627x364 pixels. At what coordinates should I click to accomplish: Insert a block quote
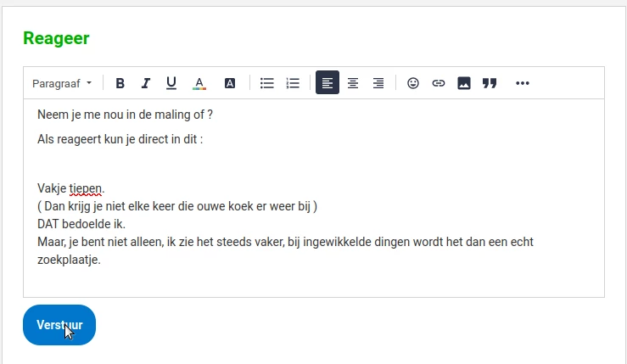pos(490,83)
